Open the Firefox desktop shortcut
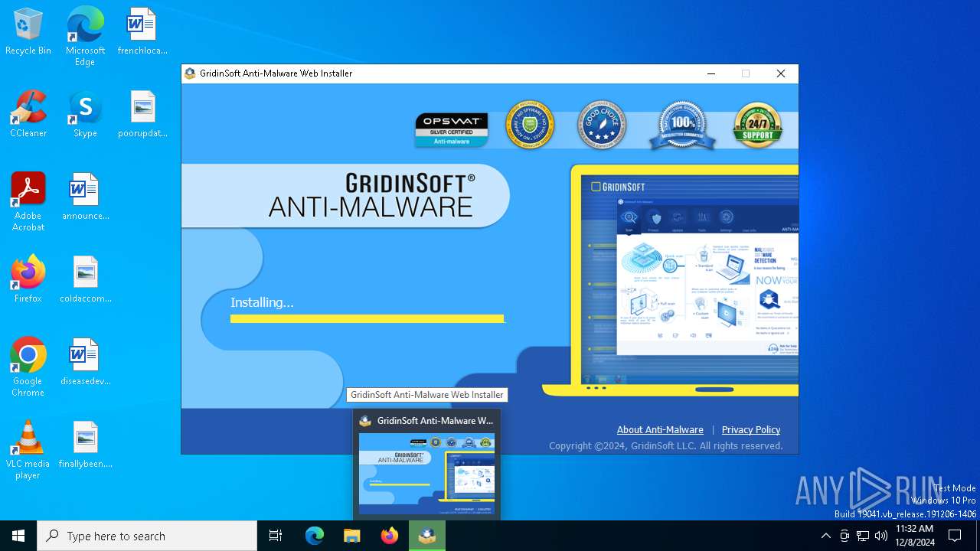The image size is (980, 551). pos(28,280)
